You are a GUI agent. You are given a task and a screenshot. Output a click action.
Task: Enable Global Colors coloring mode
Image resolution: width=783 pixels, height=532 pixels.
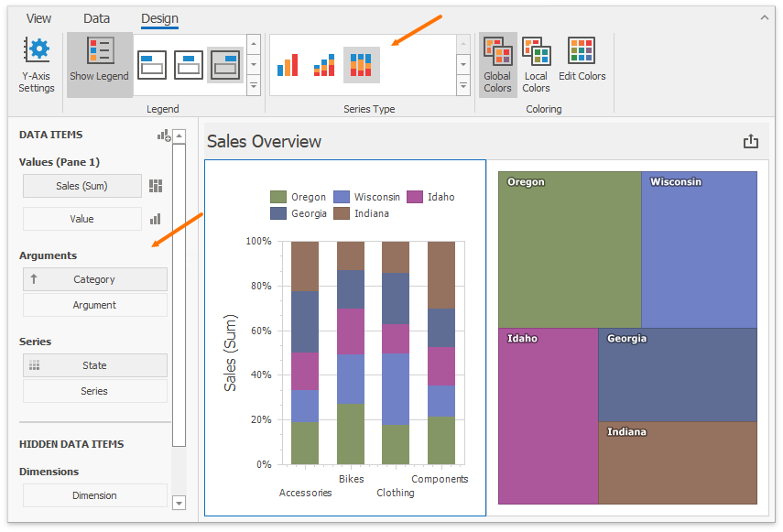497,65
